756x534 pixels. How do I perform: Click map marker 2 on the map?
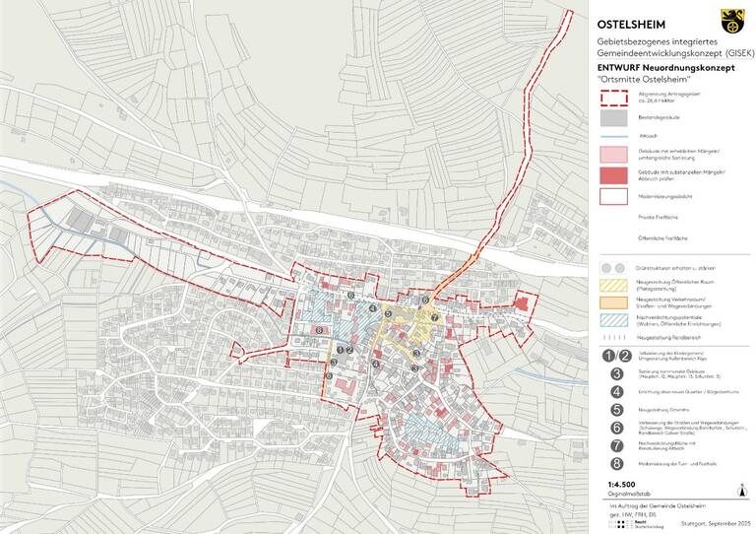pos(349,350)
